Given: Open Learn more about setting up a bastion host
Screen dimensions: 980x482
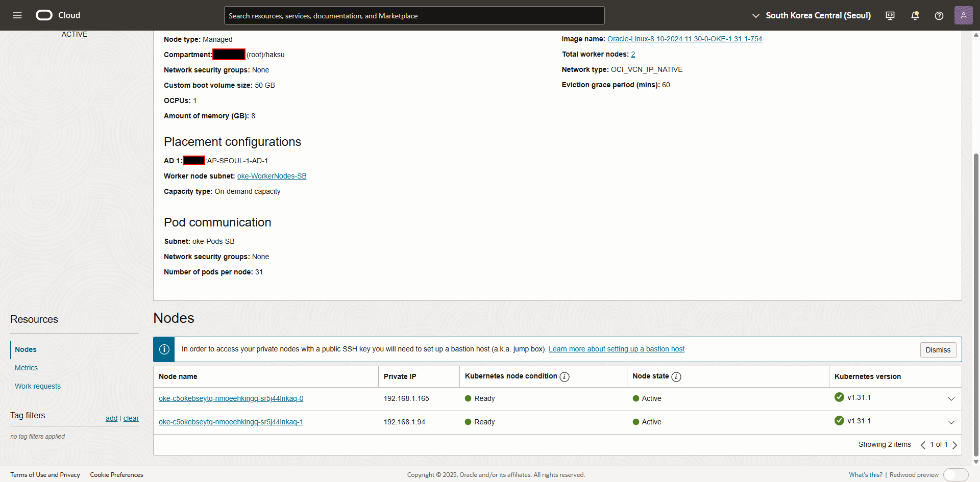Looking at the screenshot, I should (617, 349).
